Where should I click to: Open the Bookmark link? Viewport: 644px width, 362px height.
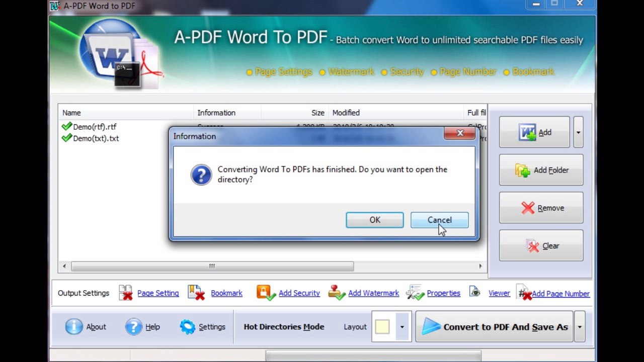click(226, 293)
